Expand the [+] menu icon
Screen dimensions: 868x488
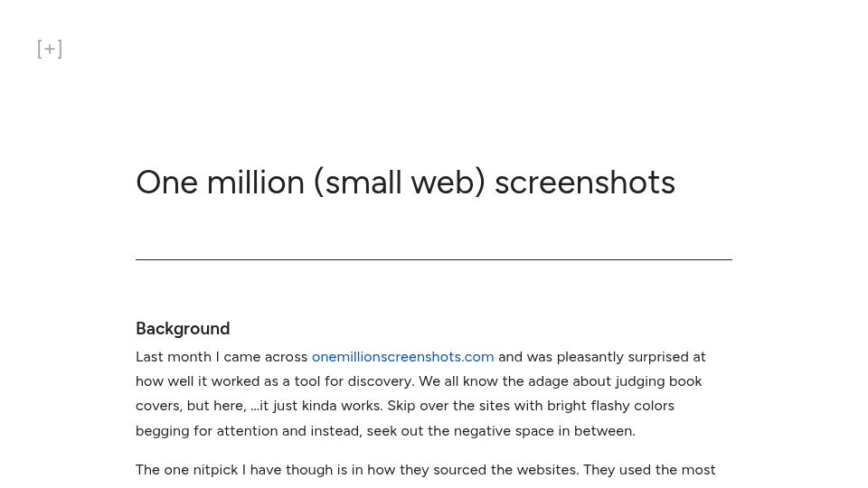(x=50, y=49)
